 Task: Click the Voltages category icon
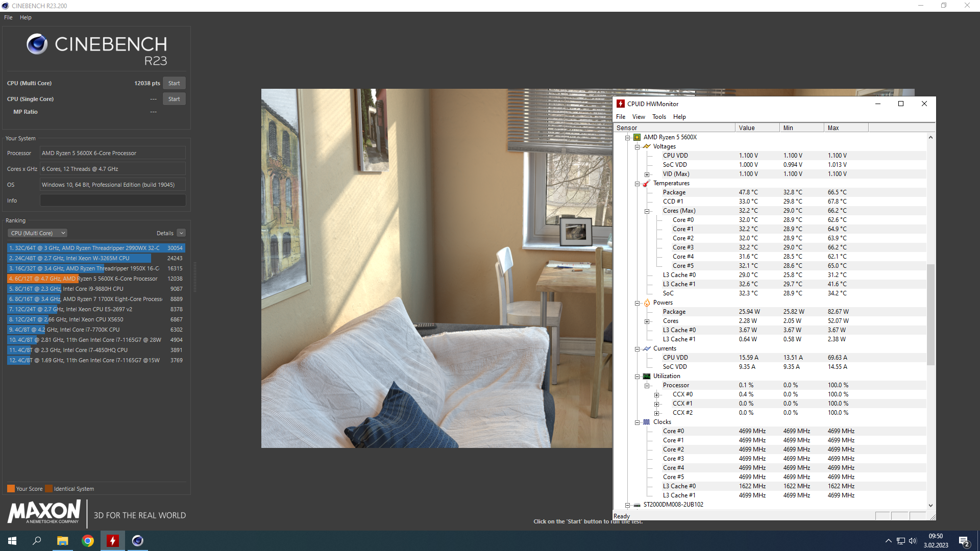click(x=647, y=146)
